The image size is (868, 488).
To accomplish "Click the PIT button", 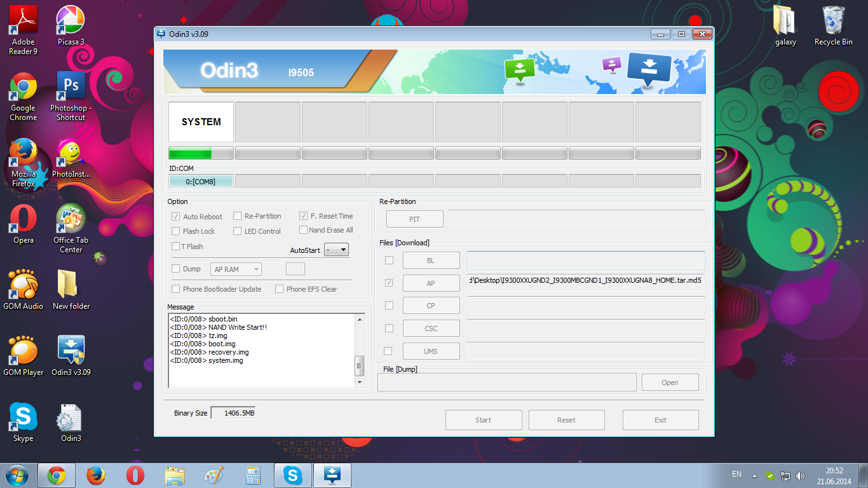I will point(414,219).
